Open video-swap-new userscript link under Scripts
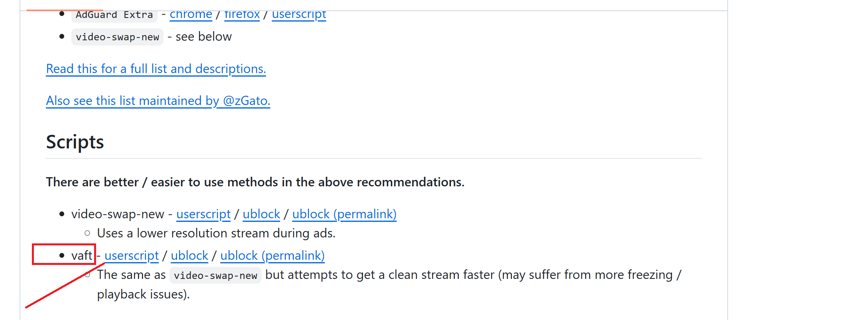The height and width of the screenshot is (320, 868). (x=203, y=214)
